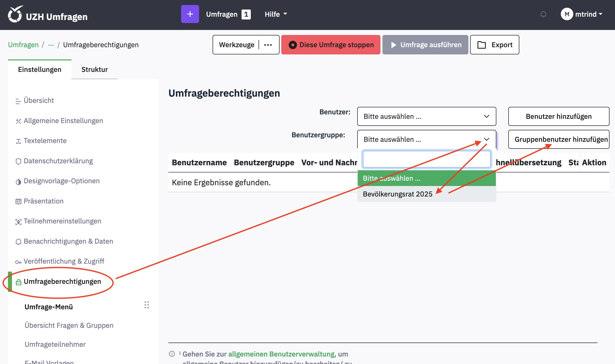The image size is (615, 364).
Task: Click the purple plus create survey icon
Action: 190,14
